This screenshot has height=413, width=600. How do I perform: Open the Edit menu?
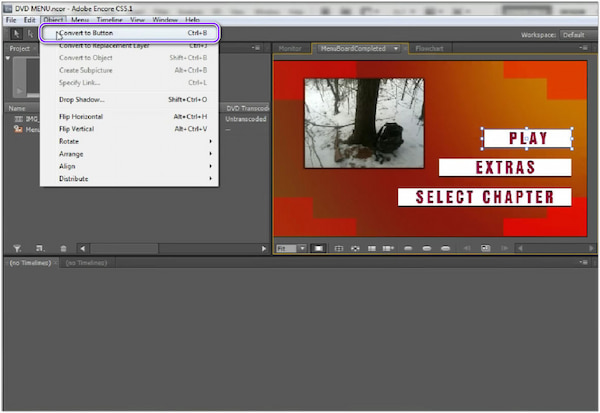tap(29, 20)
